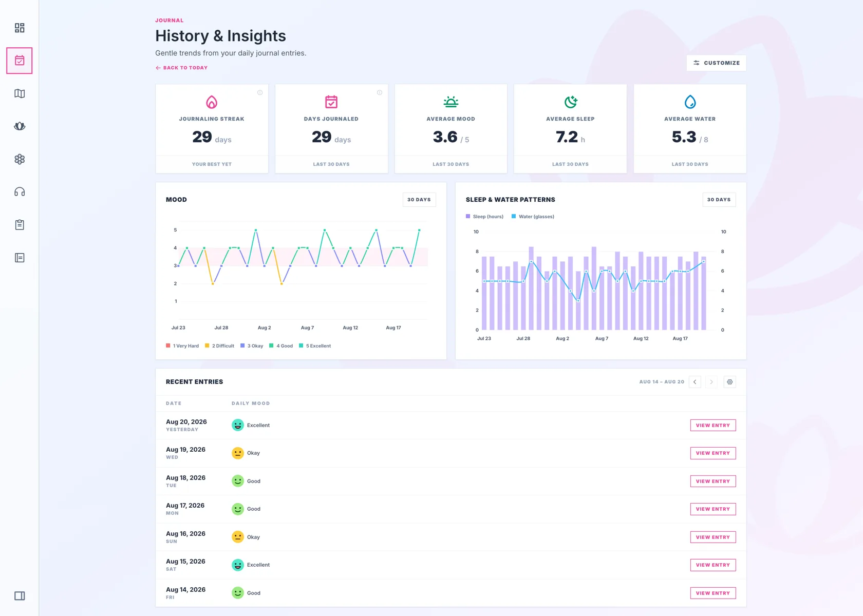This screenshot has width=863, height=616.
Task: Toggle Sleep (hours) legend series
Action: 484,217
